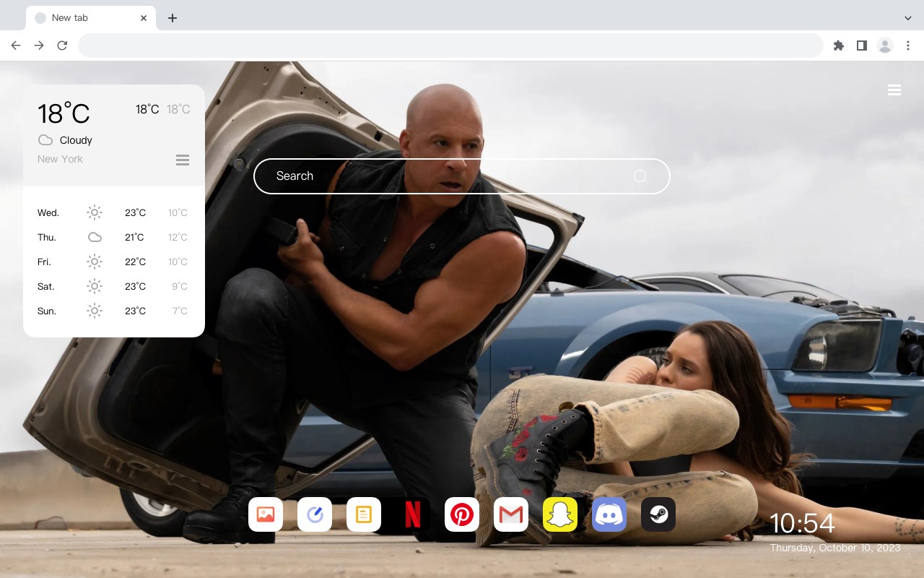Launch the Steam shortcut
924x578 pixels.
click(658, 514)
